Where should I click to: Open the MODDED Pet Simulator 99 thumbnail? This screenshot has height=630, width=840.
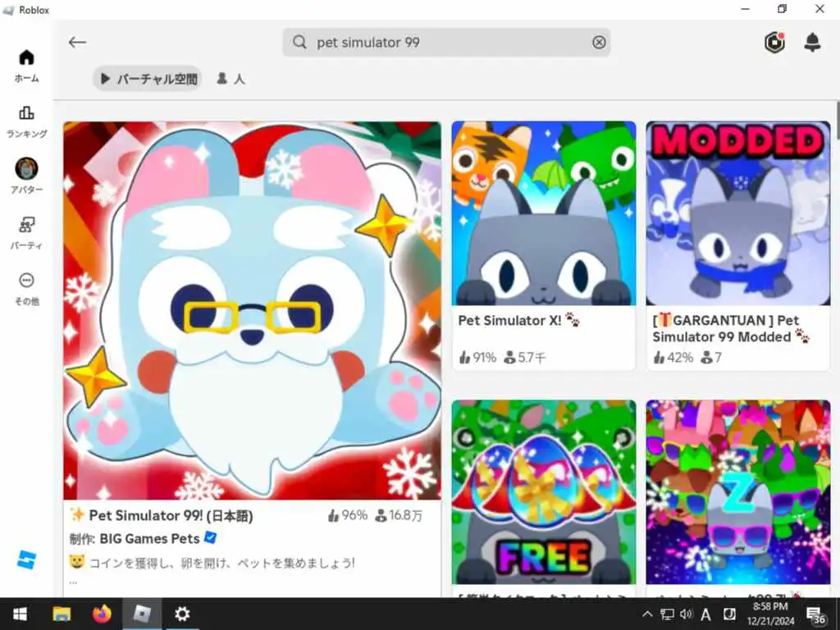(x=737, y=213)
